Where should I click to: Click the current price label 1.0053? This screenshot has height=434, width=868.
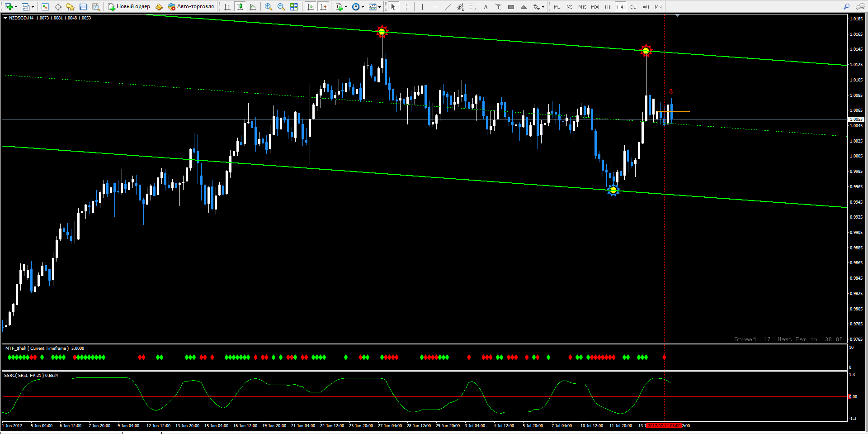(856, 119)
